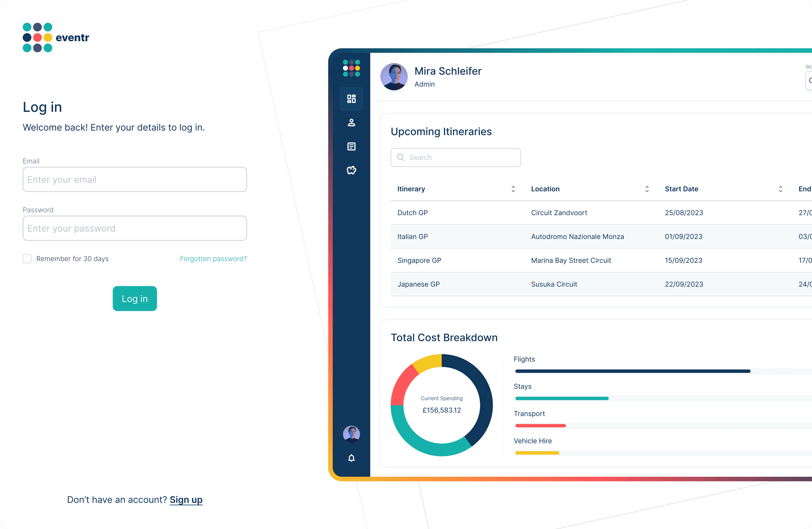The width and height of the screenshot is (812, 529).
Task: Focus the Enter your email field
Action: pyautogui.click(x=134, y=179)
